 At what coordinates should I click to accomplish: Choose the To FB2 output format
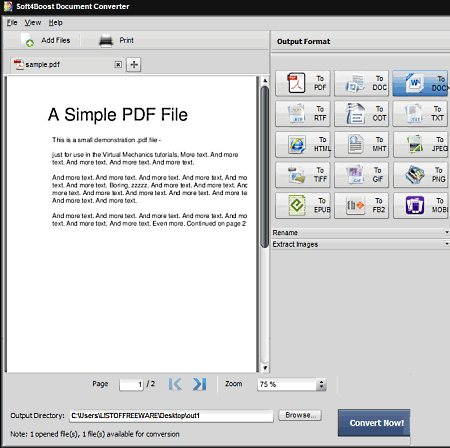(x=361, y=205)
